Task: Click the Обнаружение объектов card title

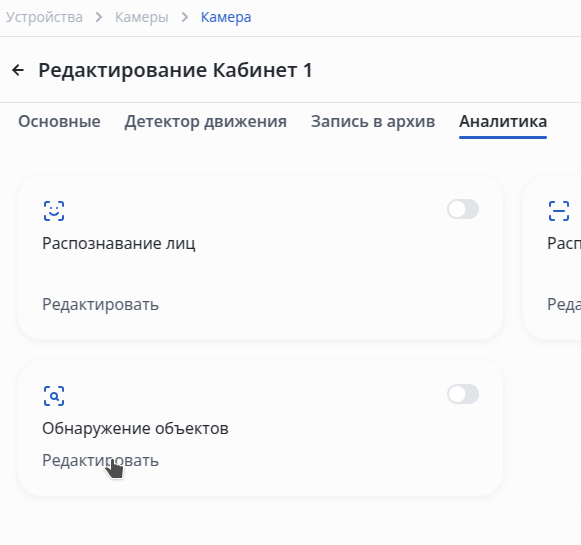Action: click(135, 429)
